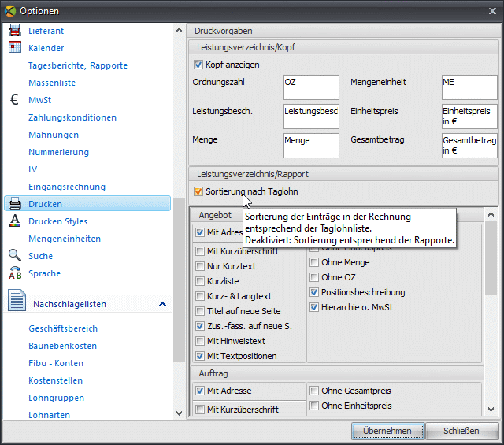Click the Gesamtbetrag in € field
Screen dimensions: 504x445
pos(469,146)
